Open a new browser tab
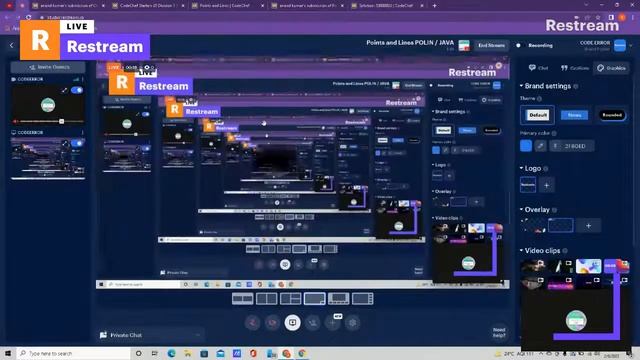Image resolution: width=640 pixels, height=360 pixels. pos(434,6)
